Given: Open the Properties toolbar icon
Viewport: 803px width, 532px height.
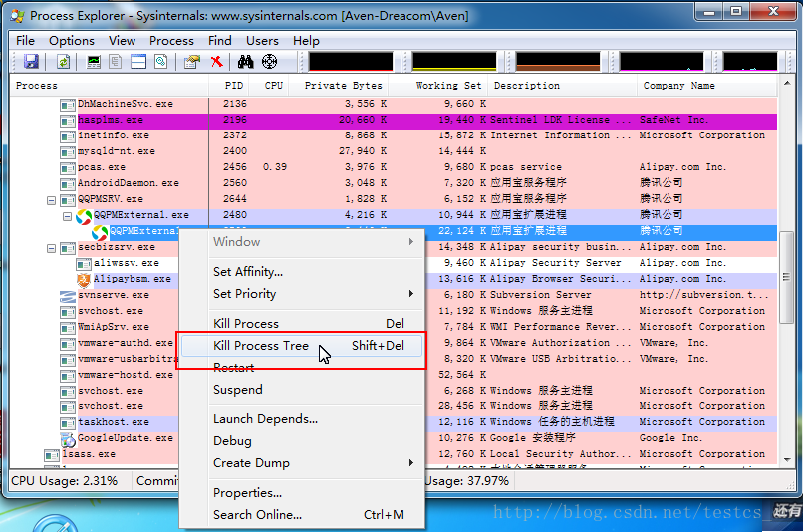Looking at the screenshot, I should pyautogui.click(x=192, y=62).
